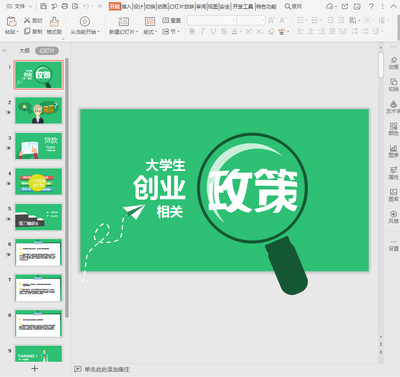Screen dimensions: 400x377
Task: Click the font color A swatch
Action: (235, 31)
